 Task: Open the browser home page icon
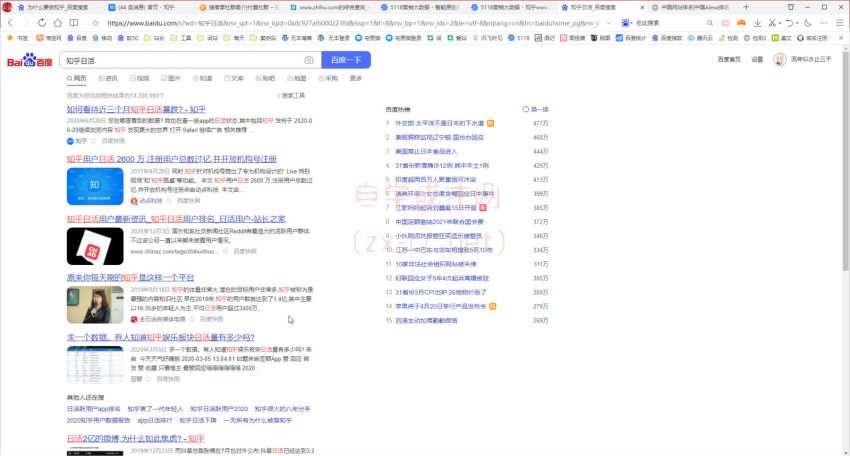(x=57, y=23)
